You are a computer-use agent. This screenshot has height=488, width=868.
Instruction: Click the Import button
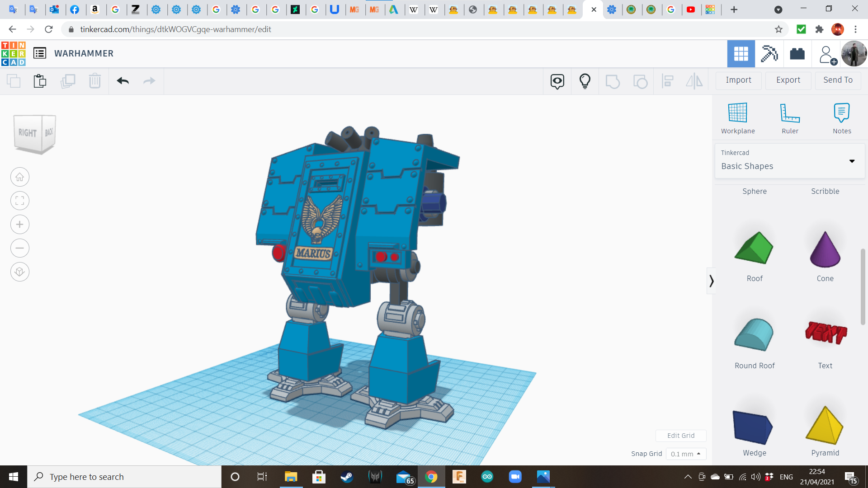738,80
